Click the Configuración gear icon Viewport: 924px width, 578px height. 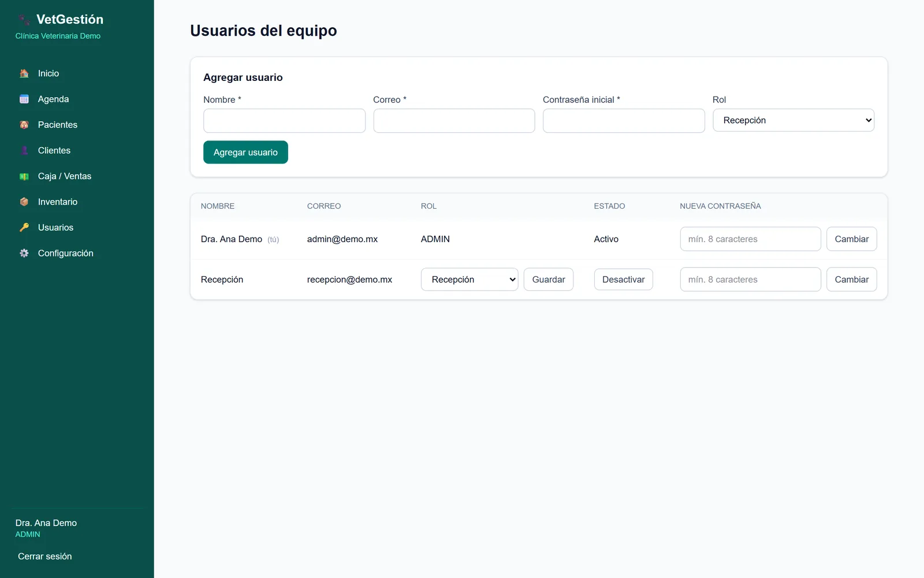point(24,253)
